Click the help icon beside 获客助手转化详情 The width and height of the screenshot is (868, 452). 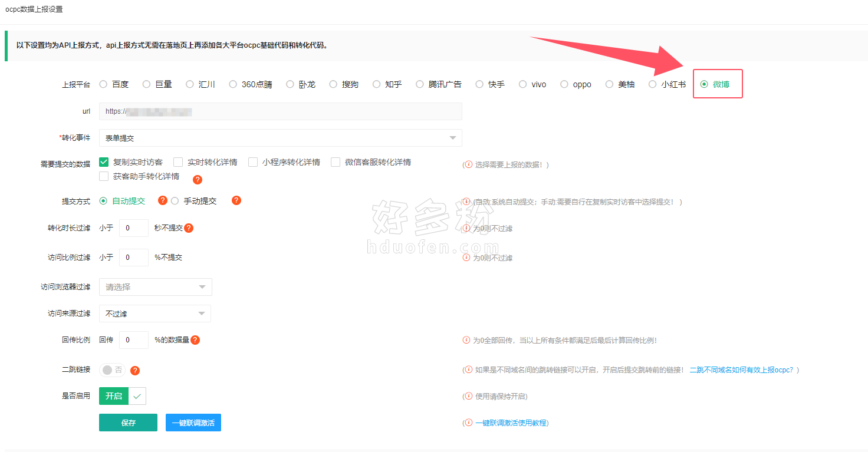(198, 180)
